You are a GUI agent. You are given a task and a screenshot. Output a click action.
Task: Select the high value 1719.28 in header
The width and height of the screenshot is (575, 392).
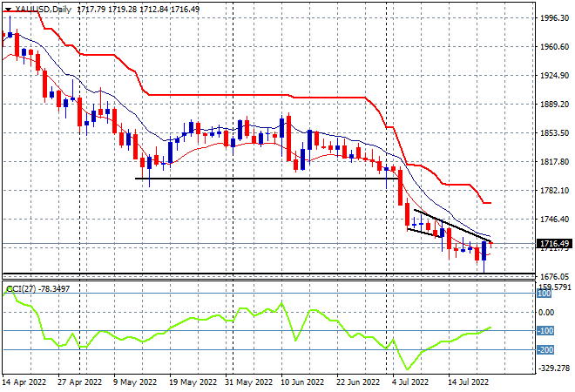(123, 10)
